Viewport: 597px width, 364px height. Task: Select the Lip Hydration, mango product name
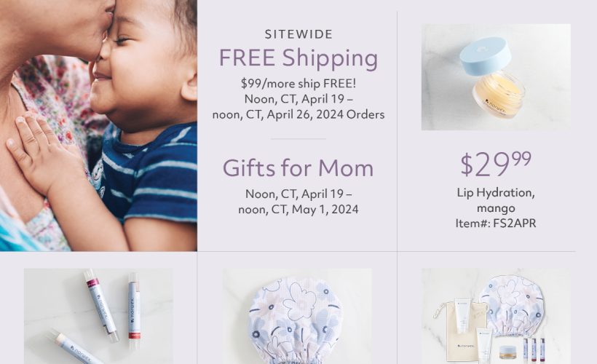[x=496, y=200]
